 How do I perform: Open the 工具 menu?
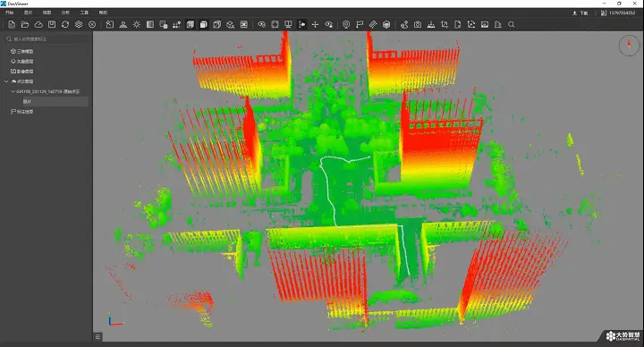point(84,13)
